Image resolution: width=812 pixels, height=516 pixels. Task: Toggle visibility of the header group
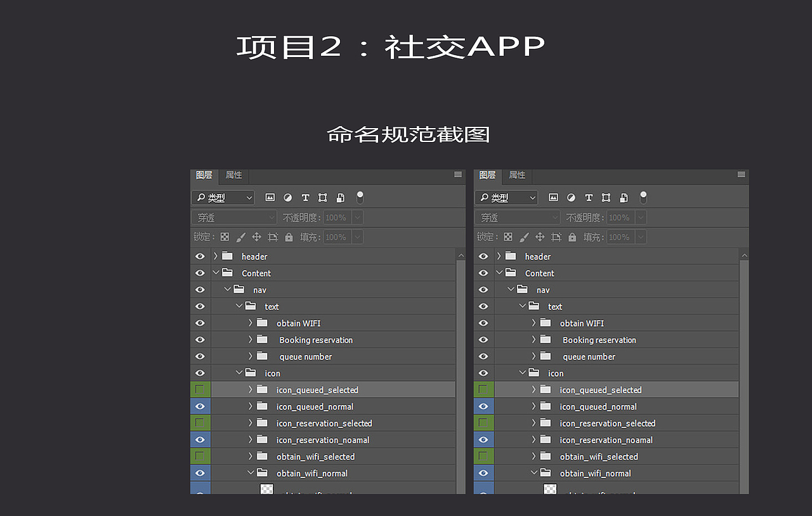tap(200, 256)
